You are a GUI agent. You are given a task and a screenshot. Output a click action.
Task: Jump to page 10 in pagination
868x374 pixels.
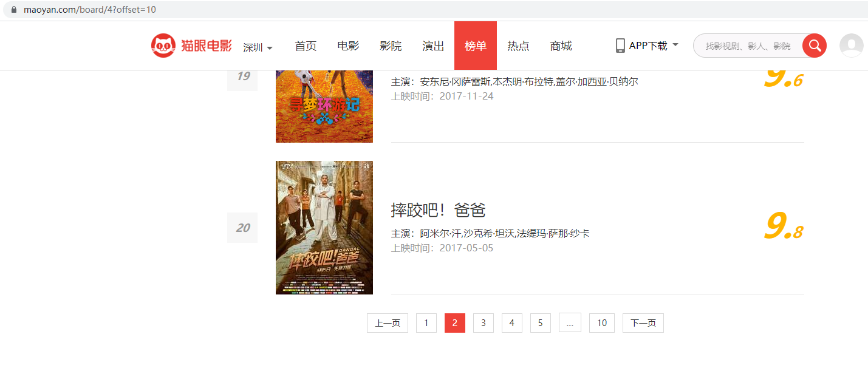[602, 323]
